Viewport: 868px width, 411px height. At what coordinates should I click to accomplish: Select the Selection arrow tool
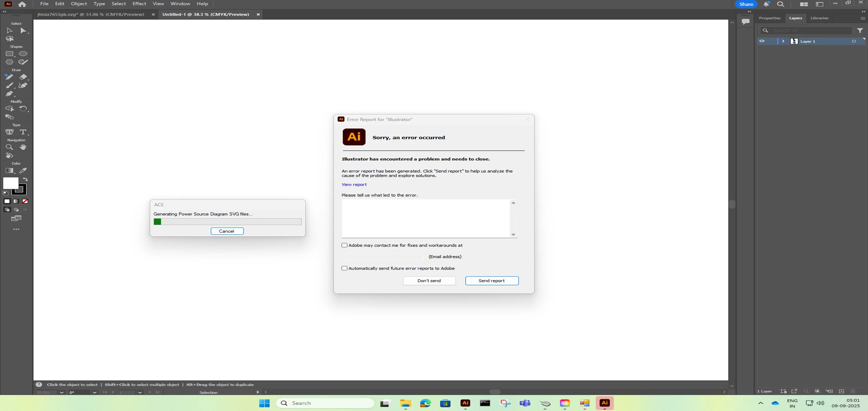[x=9, y=31]
